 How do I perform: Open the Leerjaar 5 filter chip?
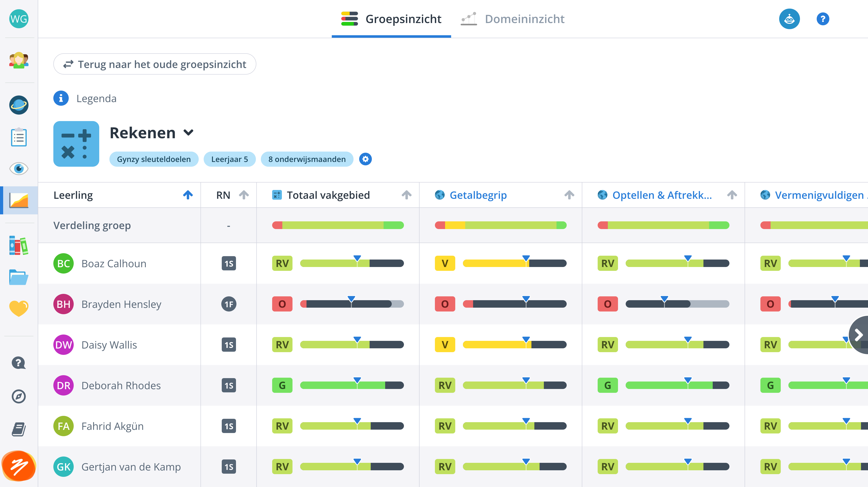click(x=229, y=159)
